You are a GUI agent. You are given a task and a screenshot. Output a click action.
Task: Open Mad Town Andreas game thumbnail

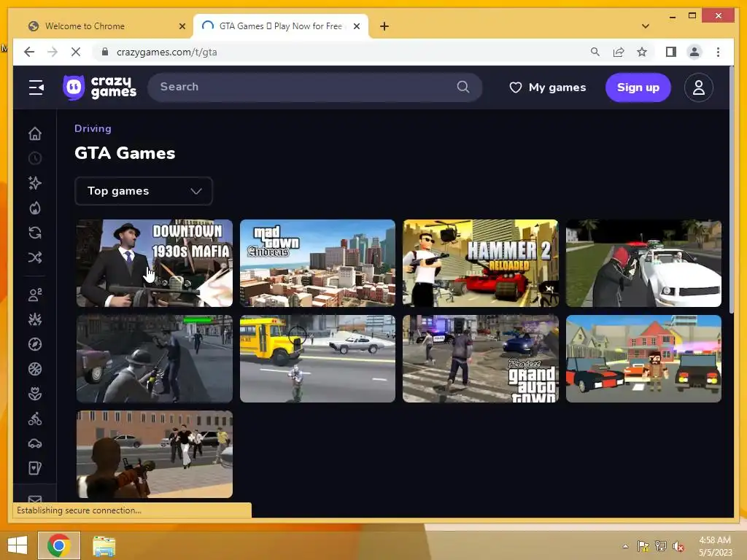click(x=318, y=263)
